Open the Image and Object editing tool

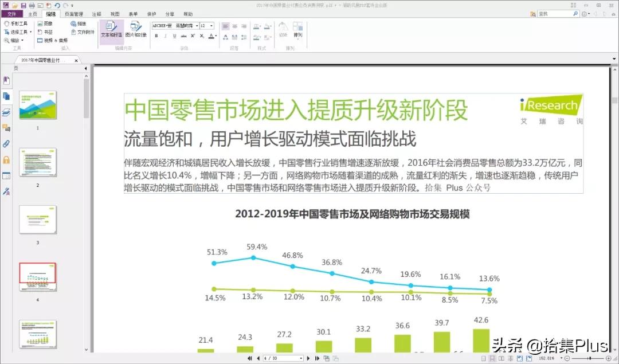click(x=136, y=29)
